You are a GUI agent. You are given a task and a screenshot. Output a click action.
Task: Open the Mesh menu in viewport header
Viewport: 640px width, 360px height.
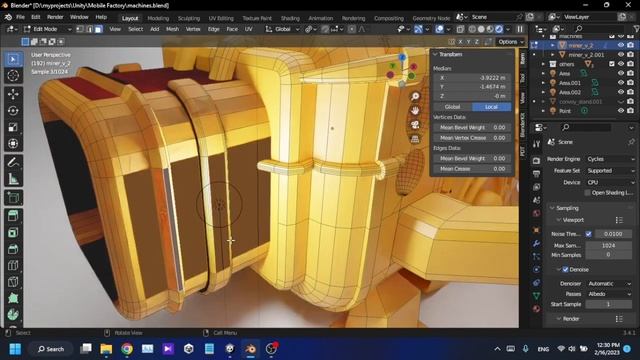tap(172, 29)
